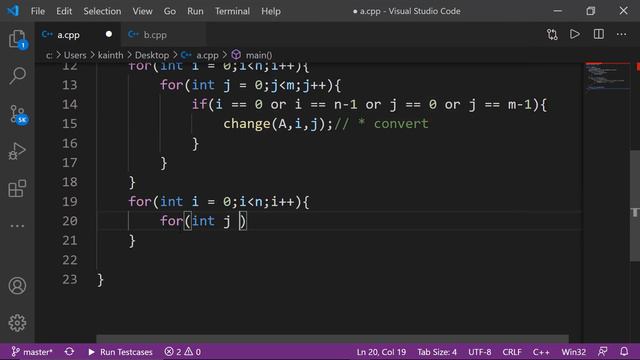This screenshot has width=640, height=360.
Task: Click the unsaved dot on a.cpp tab
Action: click(109, 34)
